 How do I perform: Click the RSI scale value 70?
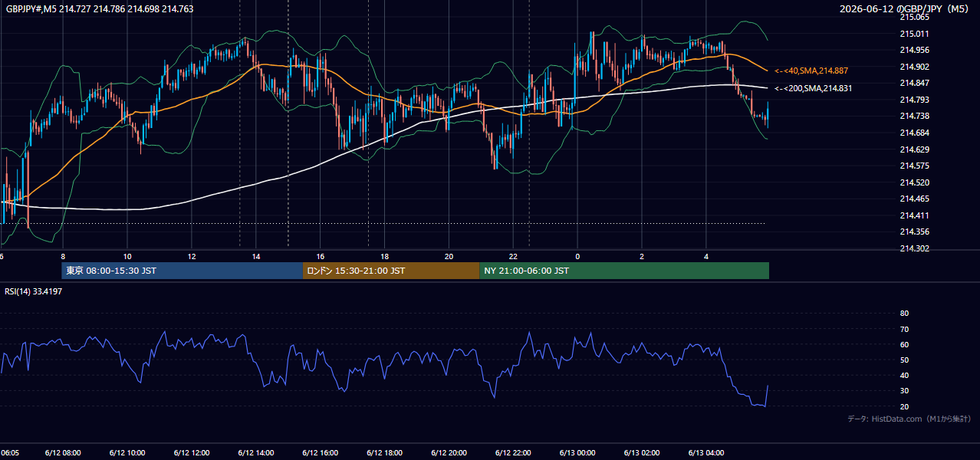click(904, 329)
